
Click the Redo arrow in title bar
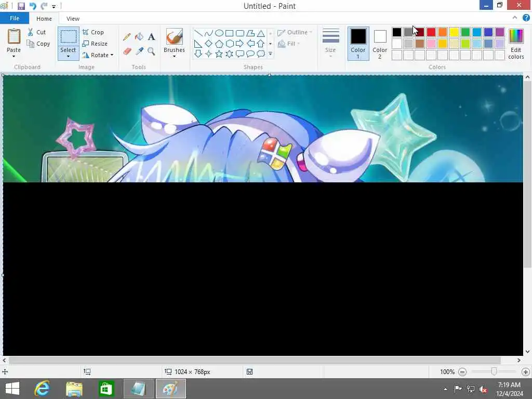[44, 6]
